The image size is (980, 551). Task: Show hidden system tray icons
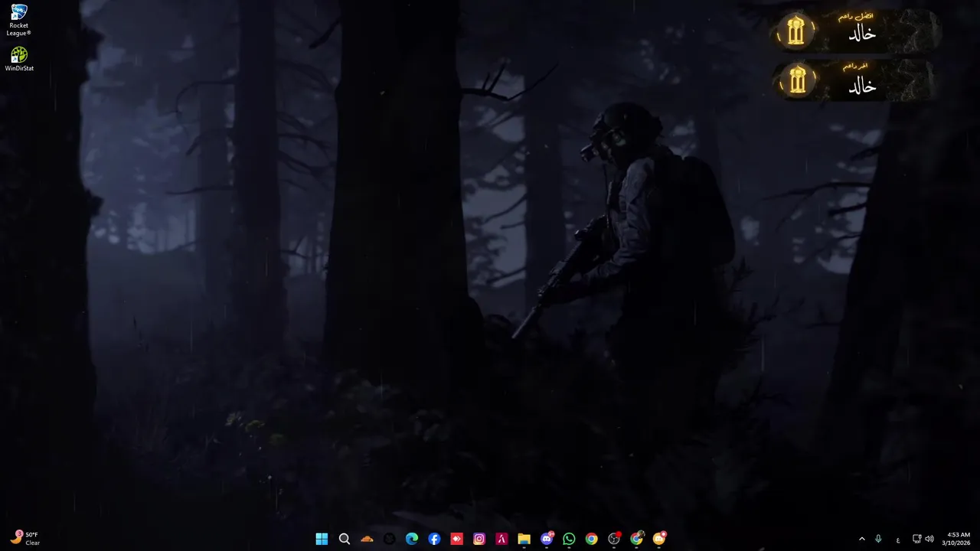(x=861, y=539)
